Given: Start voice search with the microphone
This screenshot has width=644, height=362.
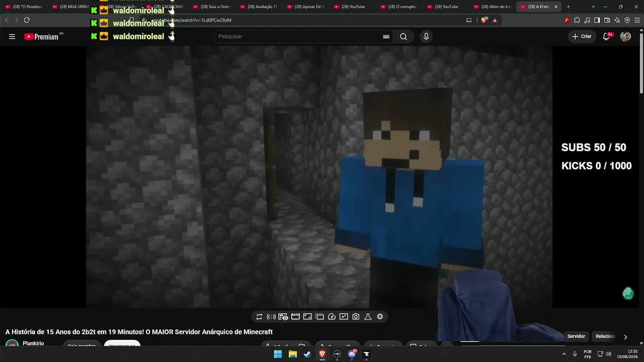Looking at the screenshot, I should (426, 37).
